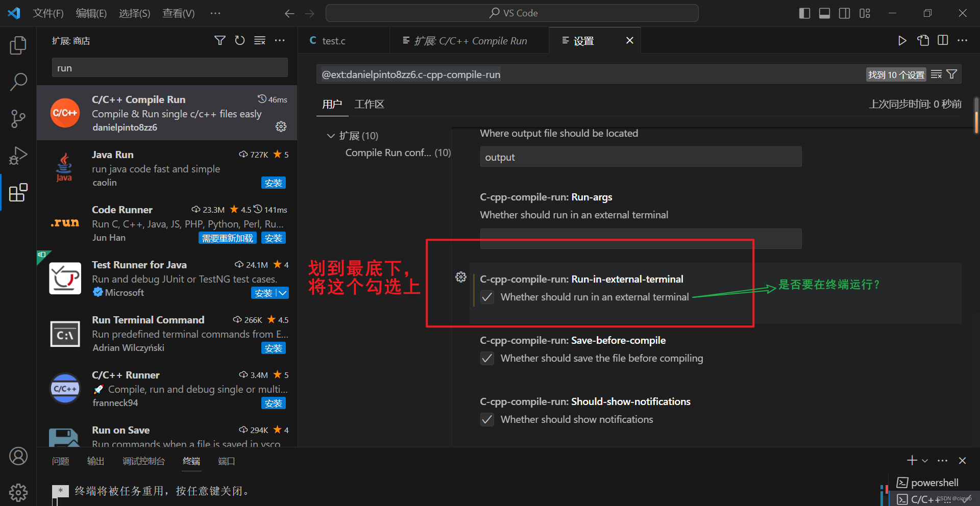Open more editor actions ellipsis
The height and width of the screenshot is (506, 980).
(x=963, y=40)
